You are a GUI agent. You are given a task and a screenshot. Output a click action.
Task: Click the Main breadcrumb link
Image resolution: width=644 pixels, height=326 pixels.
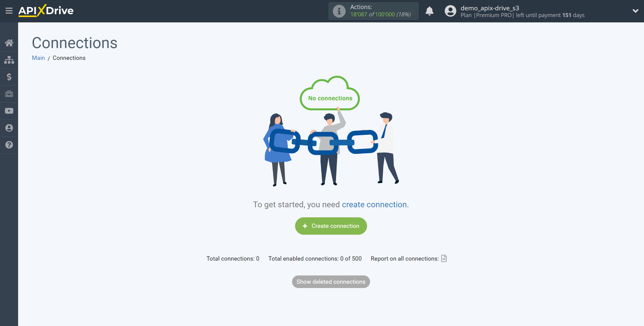[x=38, y=58]
